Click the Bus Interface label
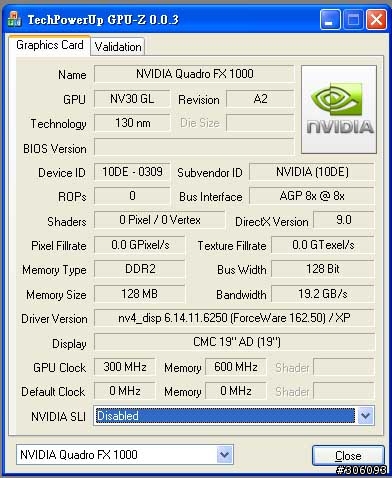The height and width of the screenshot is (478, 392). (x=211, y=197)
